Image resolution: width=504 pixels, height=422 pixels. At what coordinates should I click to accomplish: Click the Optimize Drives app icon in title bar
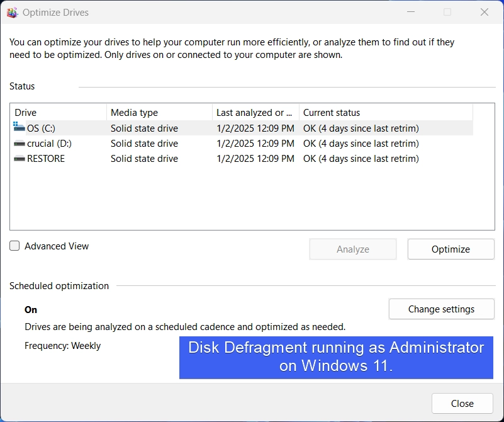pyautogui.click(x=12, y=13)
